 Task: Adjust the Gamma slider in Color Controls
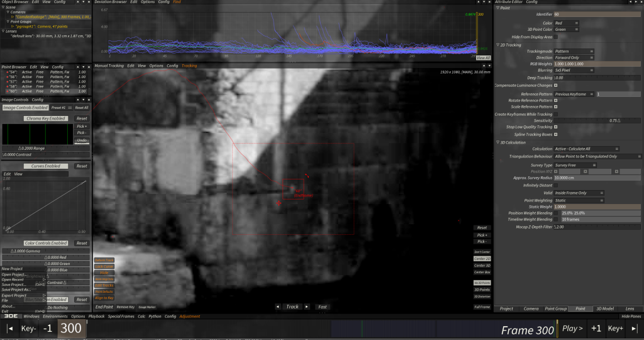tap(45, 251)
